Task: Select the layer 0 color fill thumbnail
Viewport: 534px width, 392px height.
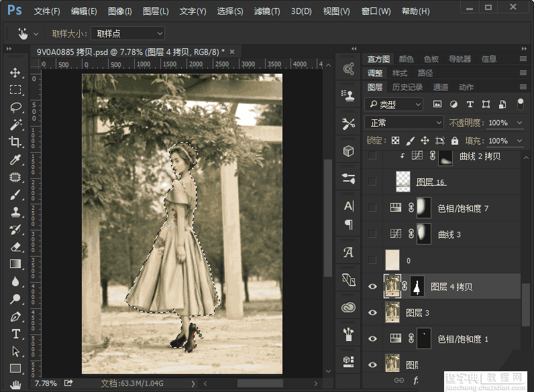Action: pos(392,260)
